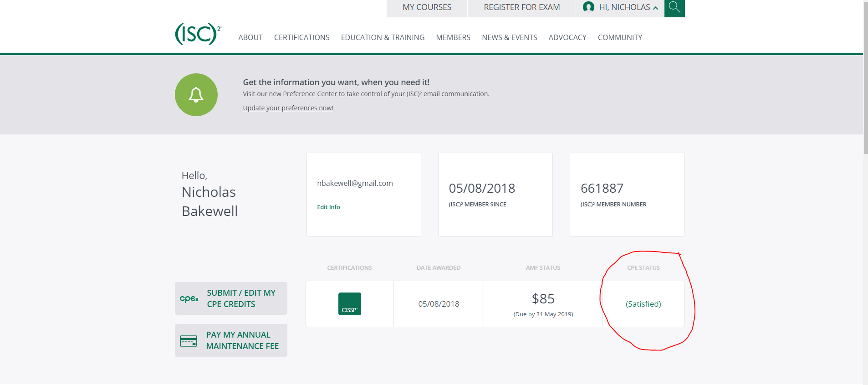Open the About menu

point(250,37)
